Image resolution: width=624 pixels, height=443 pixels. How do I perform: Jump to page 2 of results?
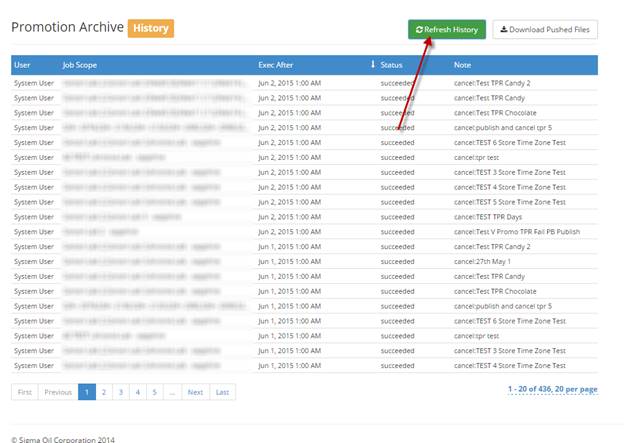[104, 392]
